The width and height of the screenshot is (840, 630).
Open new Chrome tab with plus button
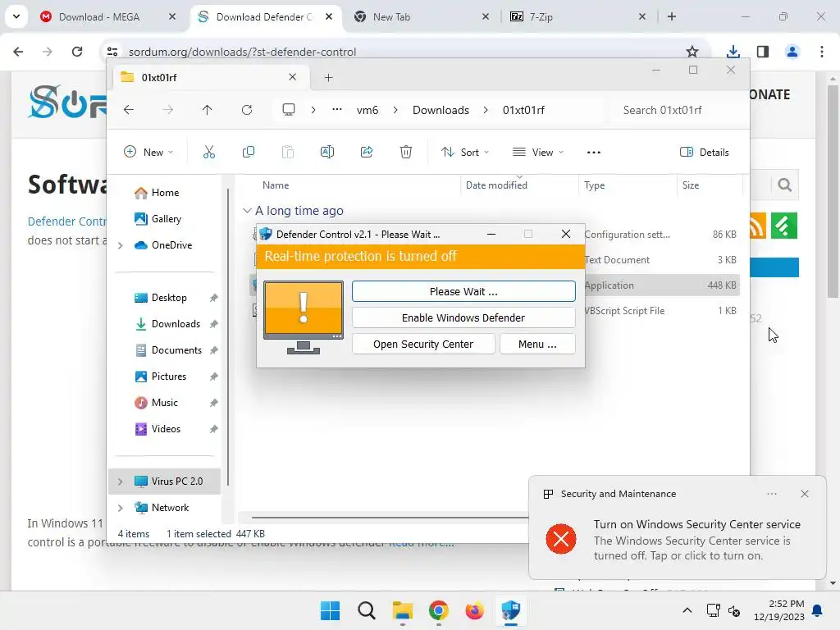coord(672,16)
